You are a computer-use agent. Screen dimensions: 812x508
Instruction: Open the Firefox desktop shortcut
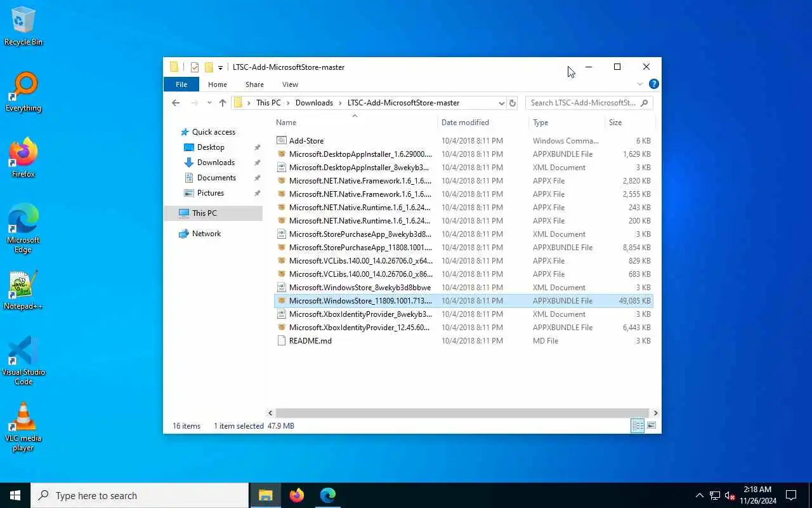(23, 158)
